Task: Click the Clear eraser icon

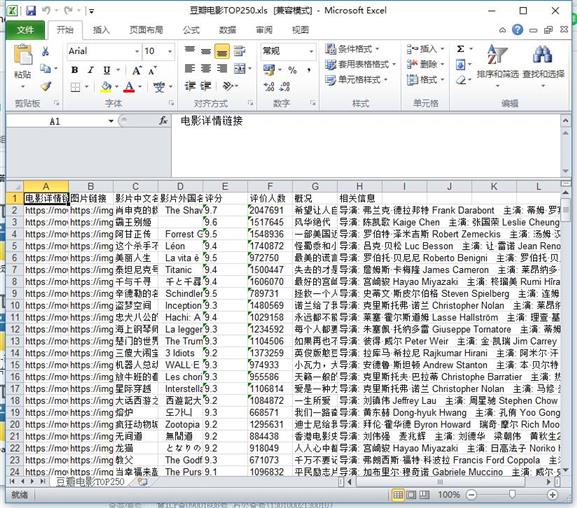Action: tap(461, 80)
